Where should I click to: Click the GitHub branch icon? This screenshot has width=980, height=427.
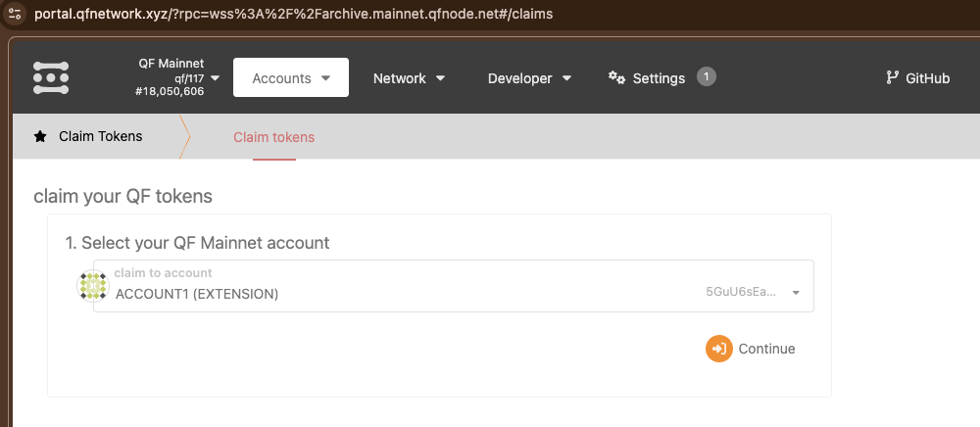point(892,78)
